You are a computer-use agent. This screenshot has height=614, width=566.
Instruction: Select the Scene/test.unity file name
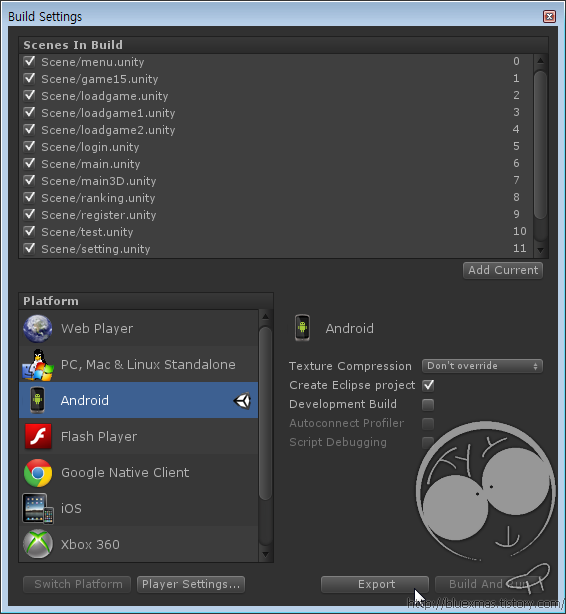pyautogui.click(x=87, y=232)
